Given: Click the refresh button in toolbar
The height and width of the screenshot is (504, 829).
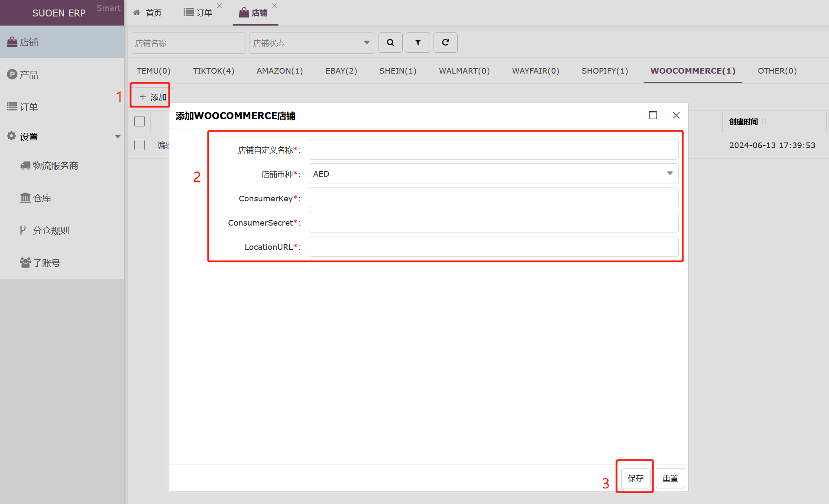Looking at the screenshot, I should (x=445, y=42).
